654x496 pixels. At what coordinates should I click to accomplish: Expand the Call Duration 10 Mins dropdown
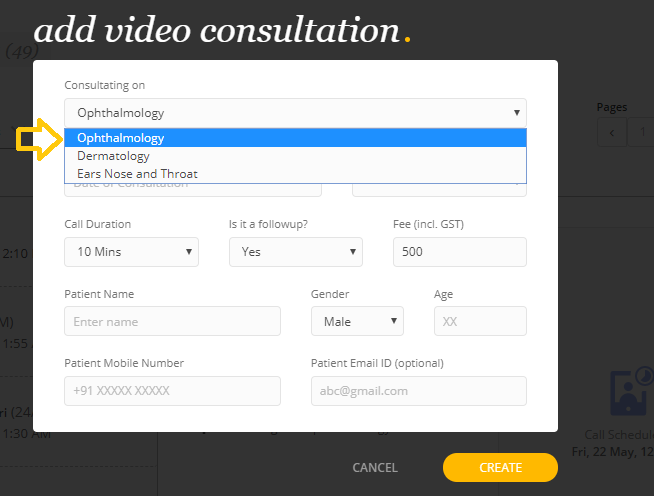coord(131,252)
